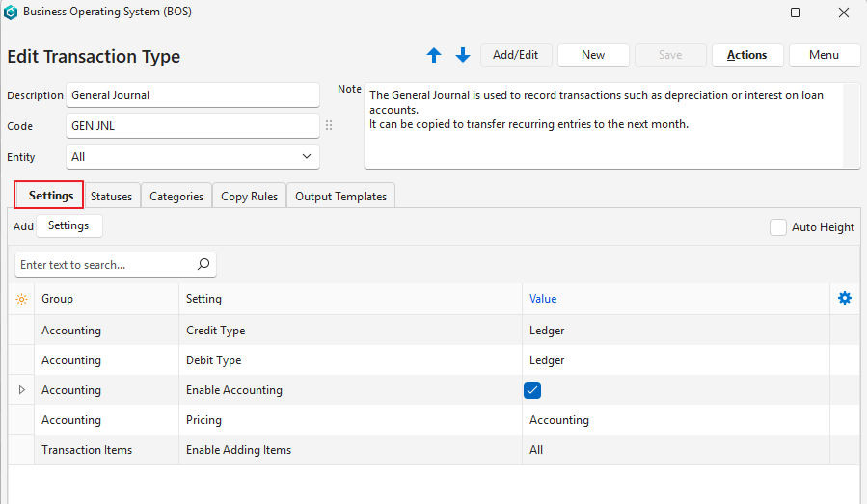This screenshot has height=504, width=867.
Task: Click the BOS app logo icon
Action: pyautogui.click(x=12, y=13)
